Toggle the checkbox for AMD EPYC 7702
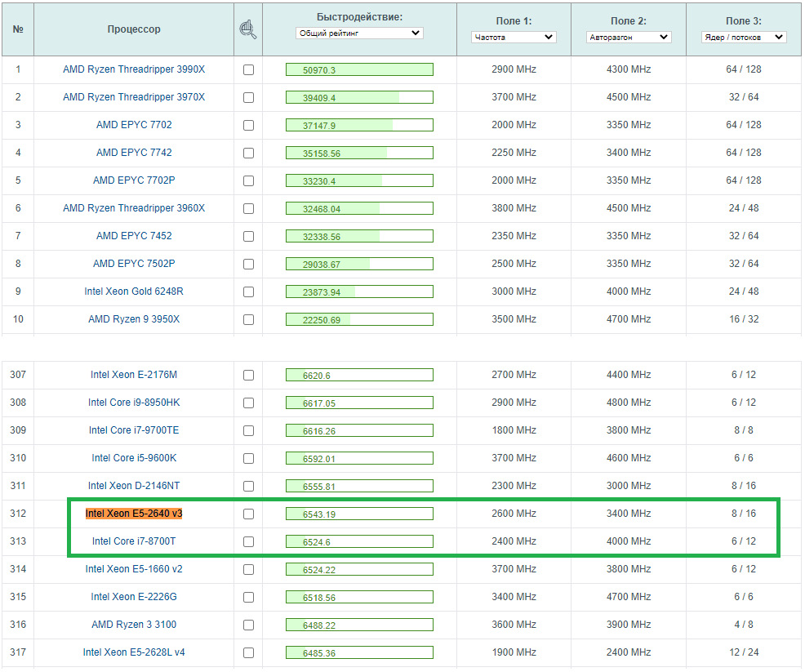Screen dimensions: 805x672 point(248,125)
